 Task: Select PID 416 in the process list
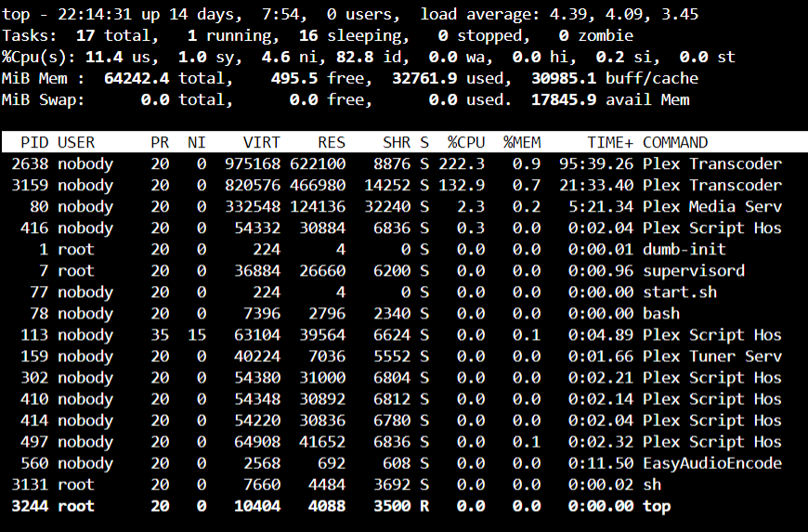[34, 227]
